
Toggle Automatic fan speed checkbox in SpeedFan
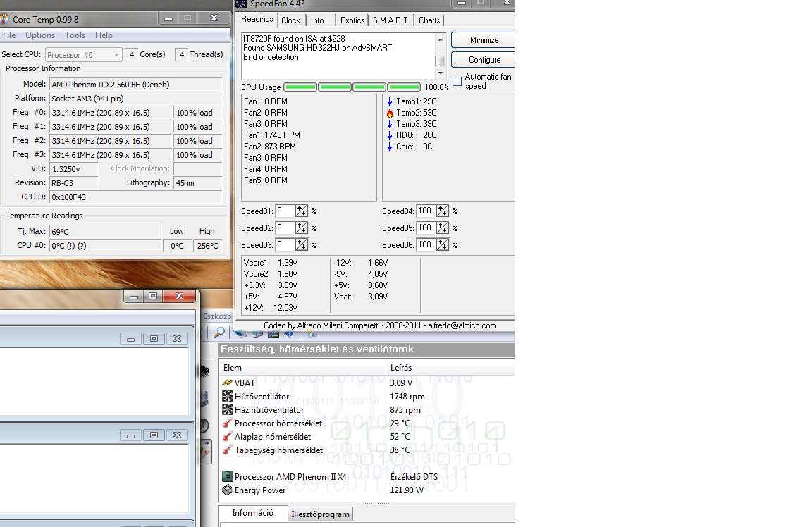(x=457, y=81)
